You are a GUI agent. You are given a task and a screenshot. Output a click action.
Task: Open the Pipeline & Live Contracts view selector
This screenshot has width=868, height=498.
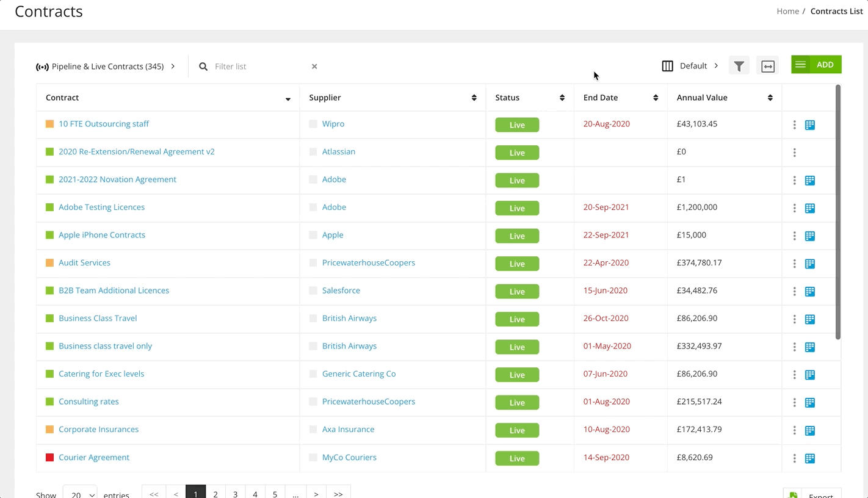click(x=106, y=67)
